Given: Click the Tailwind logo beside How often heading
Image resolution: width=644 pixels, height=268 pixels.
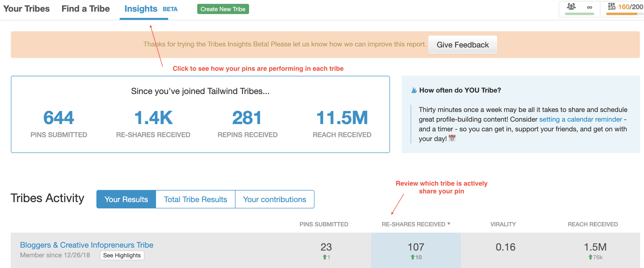Looking at the screenshot, I should click(414, 90).
